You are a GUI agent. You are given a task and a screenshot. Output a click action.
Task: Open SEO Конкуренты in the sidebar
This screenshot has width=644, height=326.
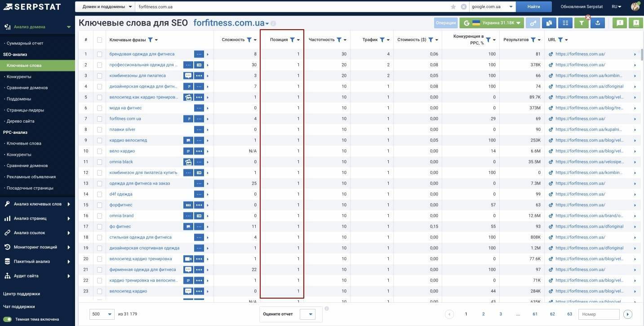point(19,76)
